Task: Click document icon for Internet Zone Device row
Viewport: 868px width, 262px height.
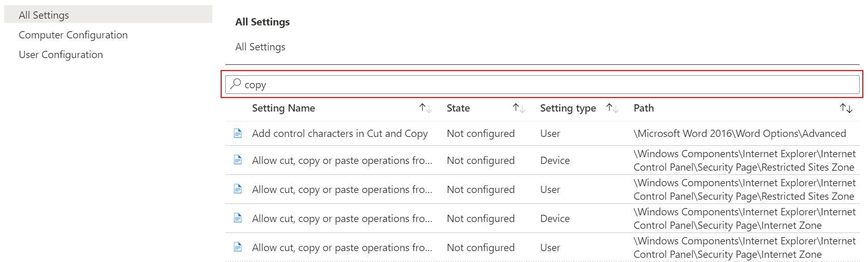Action: (238, 218)
